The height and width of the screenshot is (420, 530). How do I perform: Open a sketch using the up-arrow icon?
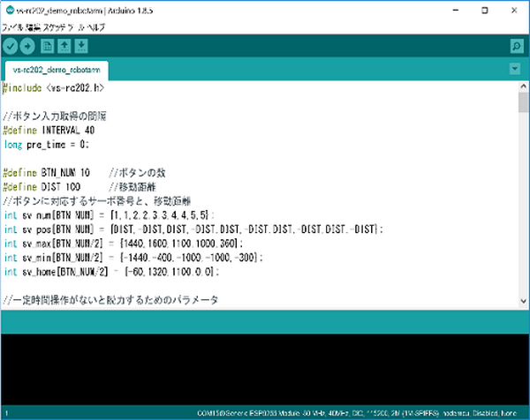(x=65, y=46)
